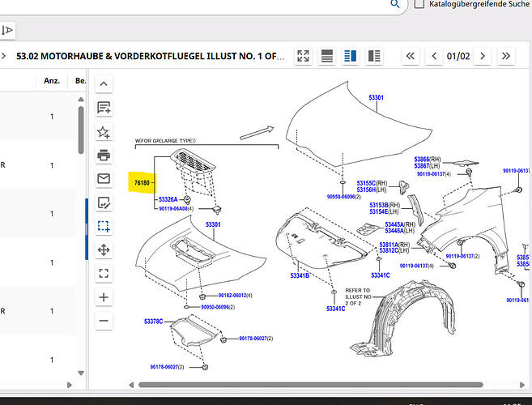Switch to list-only layout view

coord(327,56)
